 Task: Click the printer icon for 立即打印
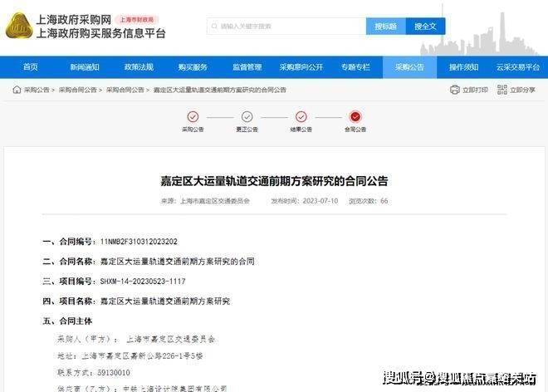pyautogui.click(x=454, y=90)
